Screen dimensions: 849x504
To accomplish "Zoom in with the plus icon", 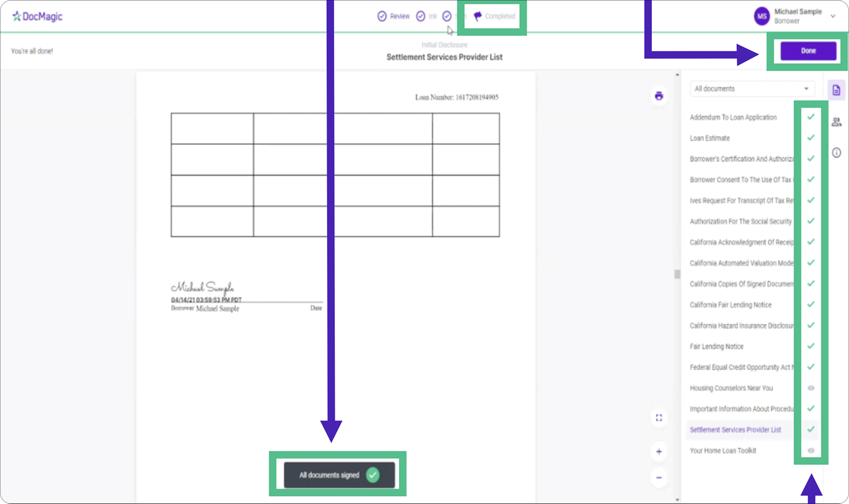I will (659, 452).
